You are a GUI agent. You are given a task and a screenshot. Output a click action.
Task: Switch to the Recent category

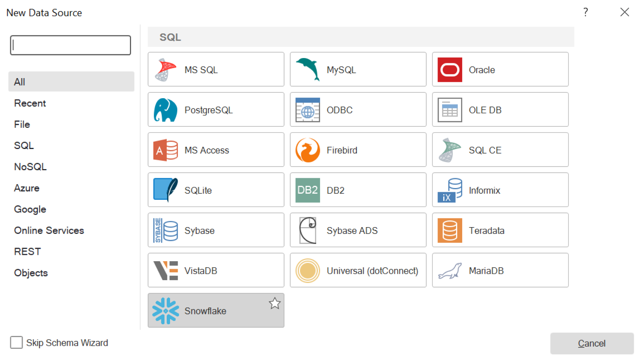click(30, 103)
